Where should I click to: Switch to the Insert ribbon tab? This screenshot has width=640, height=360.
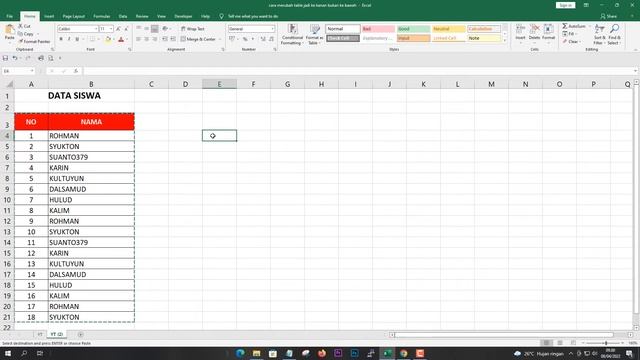[49, 16]
